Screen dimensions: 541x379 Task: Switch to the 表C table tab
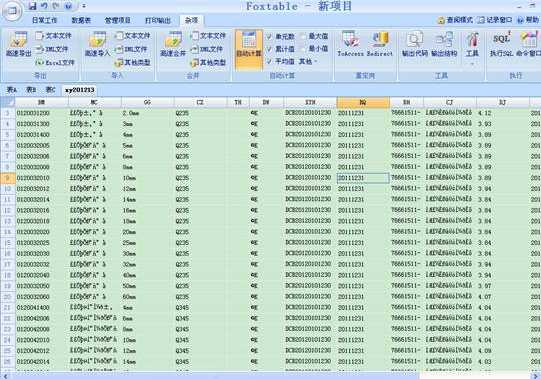tap(51, 90)
